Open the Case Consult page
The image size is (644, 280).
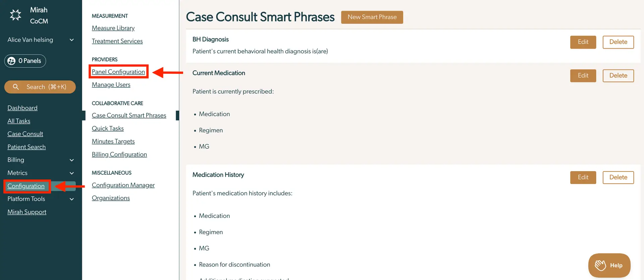point(25,134)
